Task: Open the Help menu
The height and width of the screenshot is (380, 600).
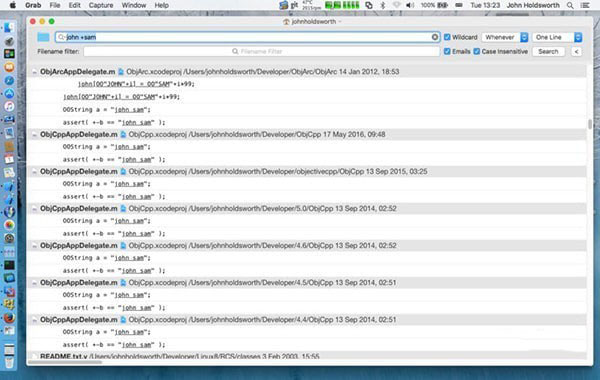Action: click(161, 5)
